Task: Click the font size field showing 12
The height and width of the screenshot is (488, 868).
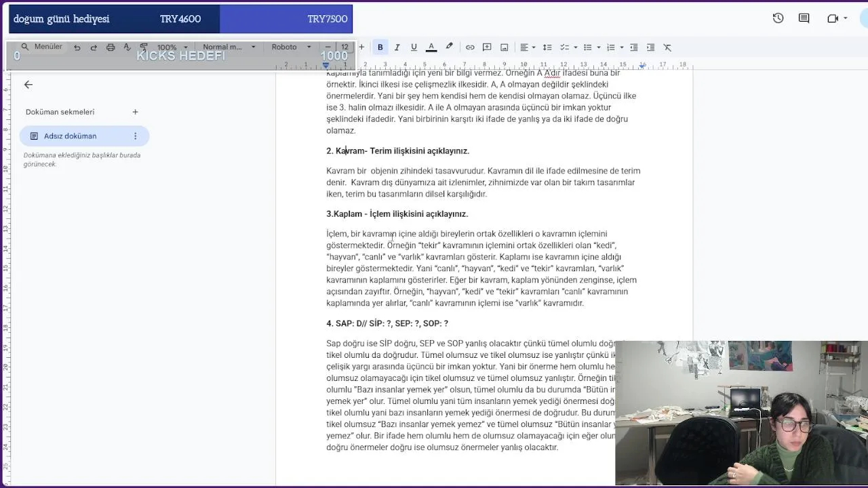Action: 344,47
